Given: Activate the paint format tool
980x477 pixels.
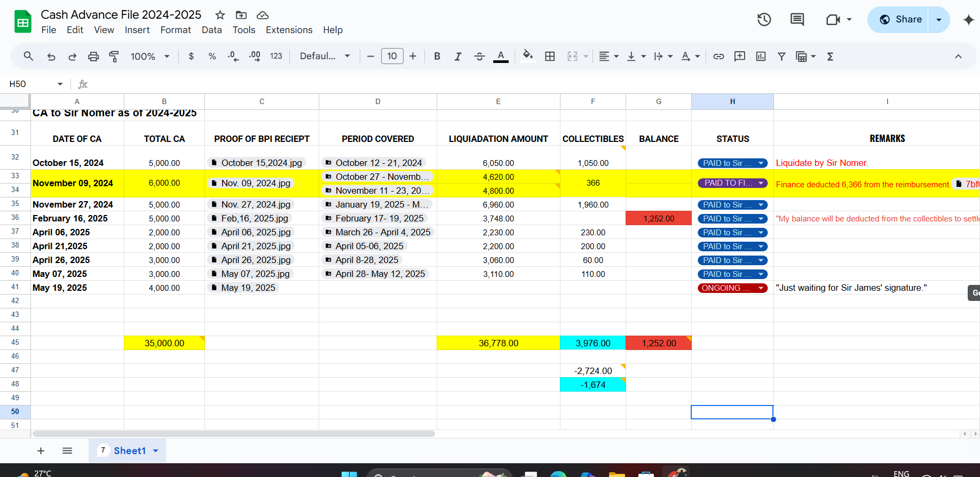Looking at the screenshot, I should pos(114,56).
